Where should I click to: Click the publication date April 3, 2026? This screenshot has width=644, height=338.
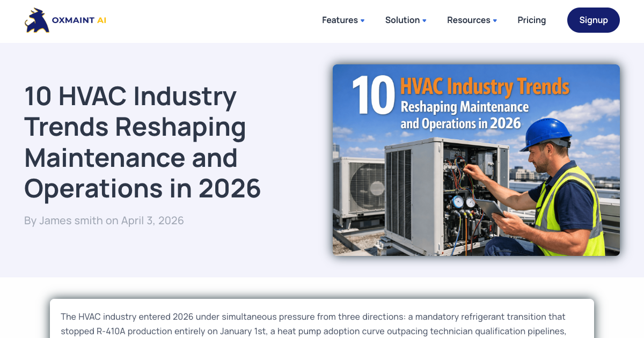point(152,221)
